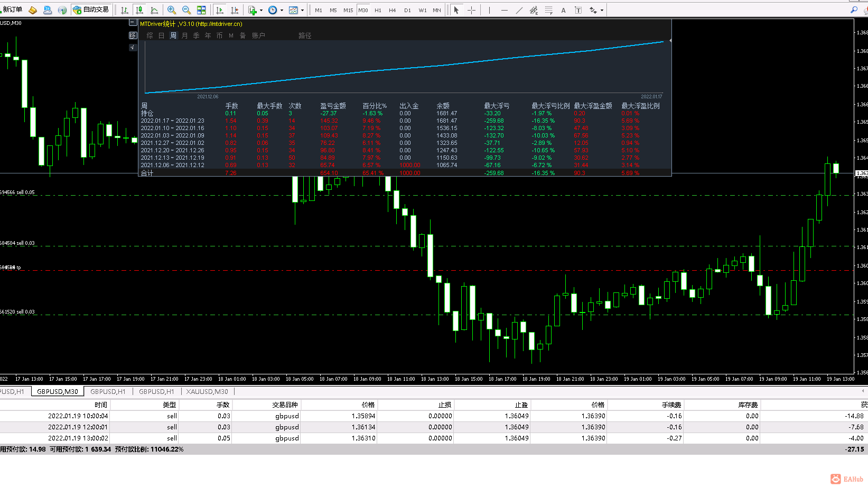The image size is (868, 487).
Task: Select the M30 timeframe button
Action: [363, 10]
